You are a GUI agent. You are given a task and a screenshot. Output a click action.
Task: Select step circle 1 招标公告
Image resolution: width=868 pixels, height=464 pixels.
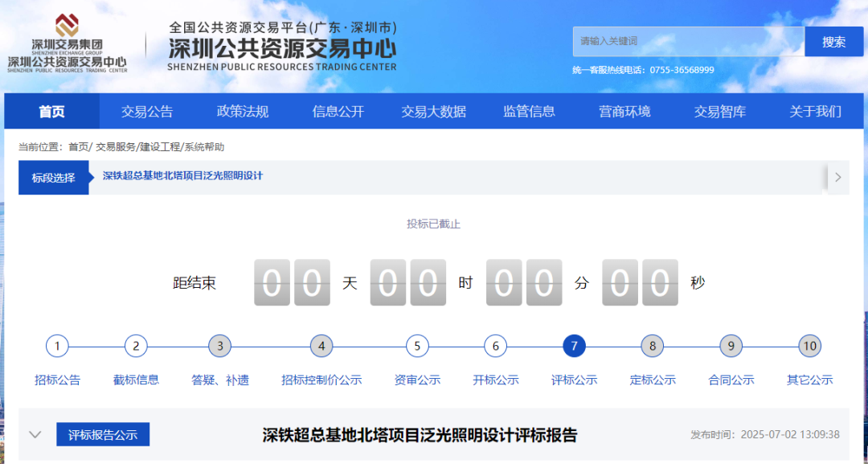(x=57, y=346)
